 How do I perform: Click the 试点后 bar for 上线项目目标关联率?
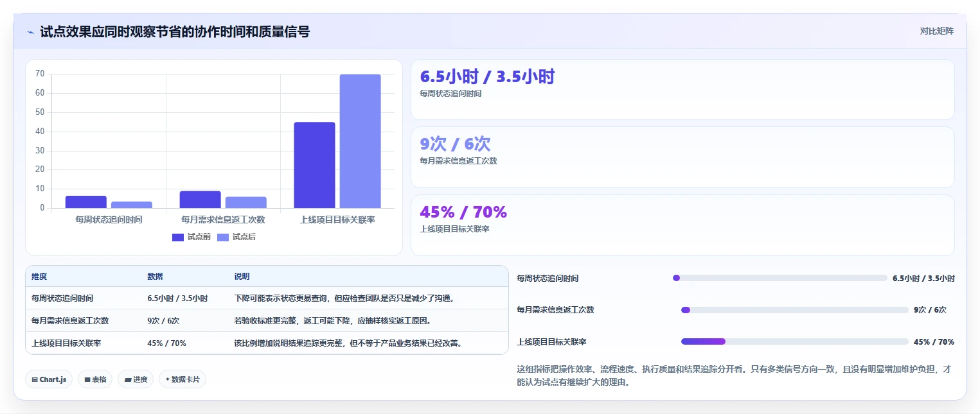pyautogui.click(x=360, y=141)
